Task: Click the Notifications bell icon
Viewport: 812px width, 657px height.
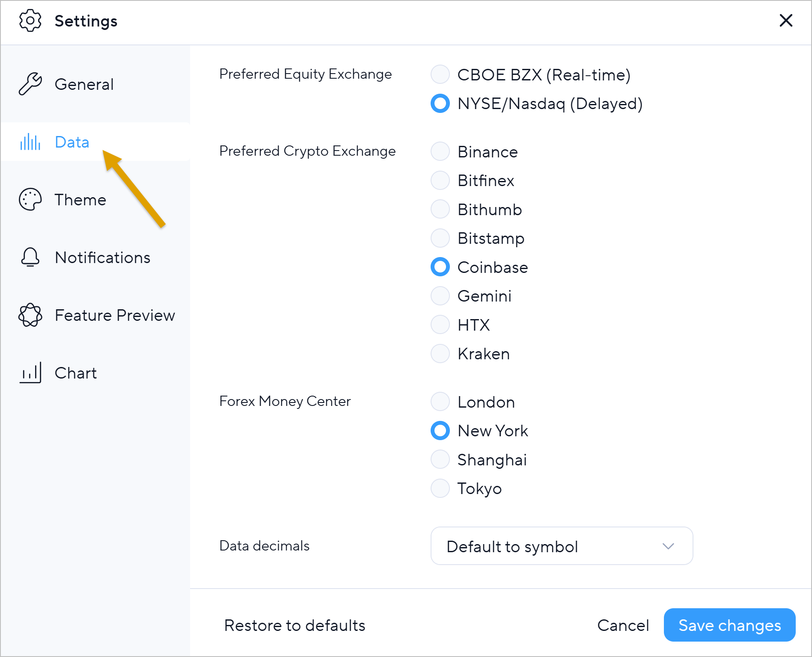Action: pyautogui.click(x=30, y=257)
